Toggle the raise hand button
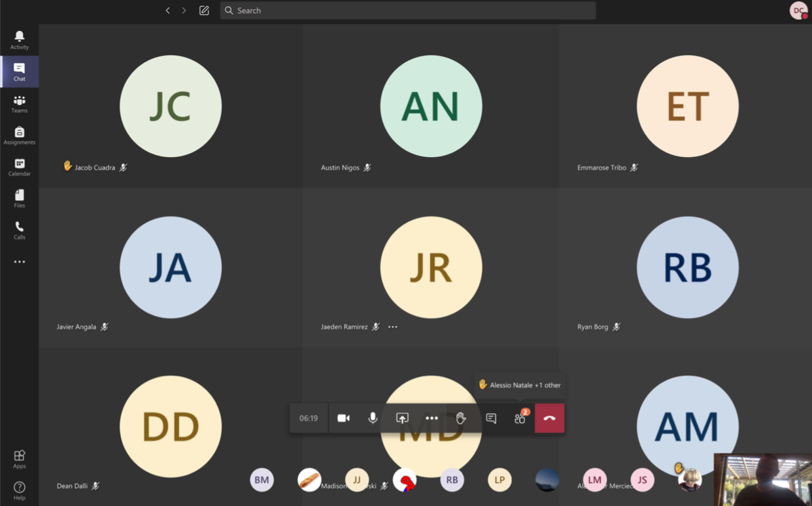812x506 pixels. tap(461, 418)
